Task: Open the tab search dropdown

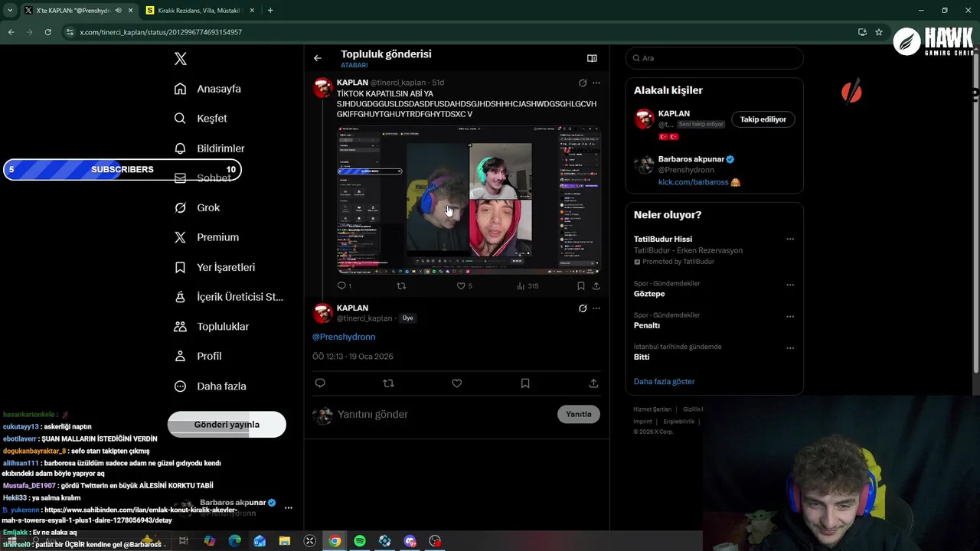Action: [x=10, y=11]
